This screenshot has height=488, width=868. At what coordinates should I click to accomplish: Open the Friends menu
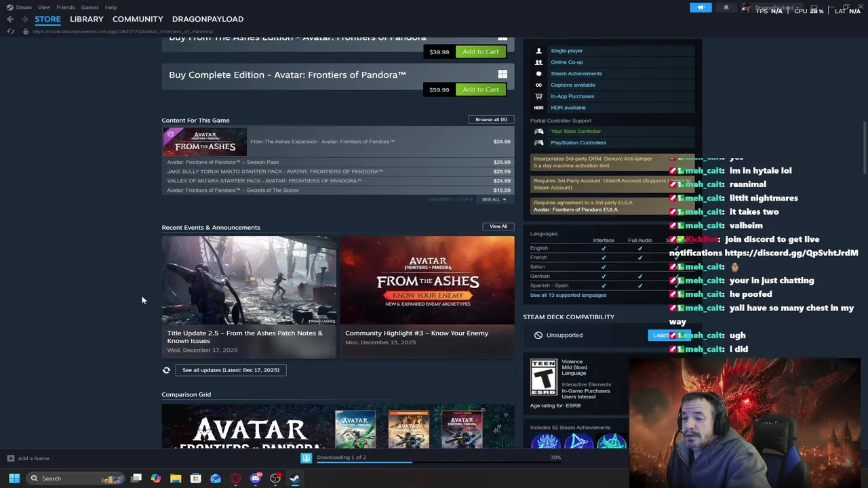point(66,7)
